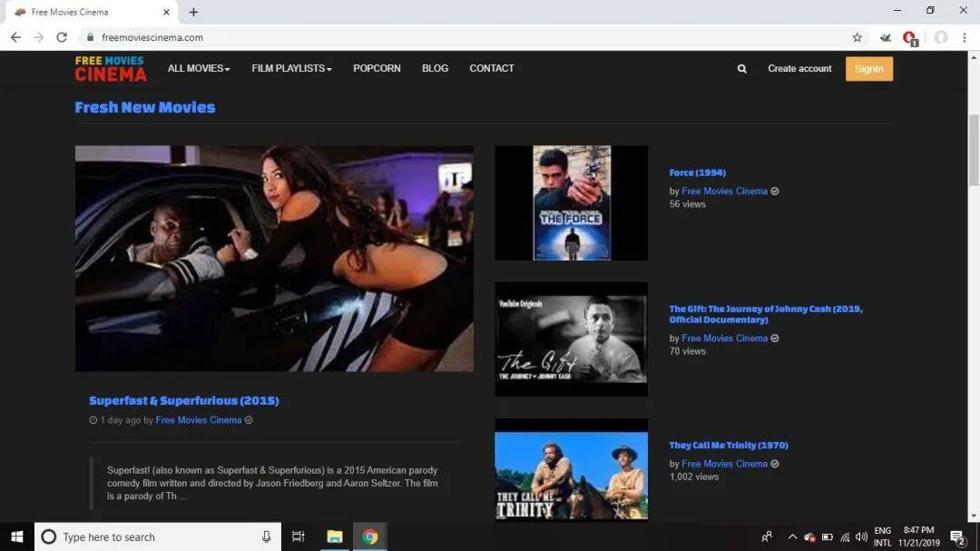Click Free Movies Cinema author under The Gift
This screenshot has height=551, width=980.
click(x=724, y=339)
